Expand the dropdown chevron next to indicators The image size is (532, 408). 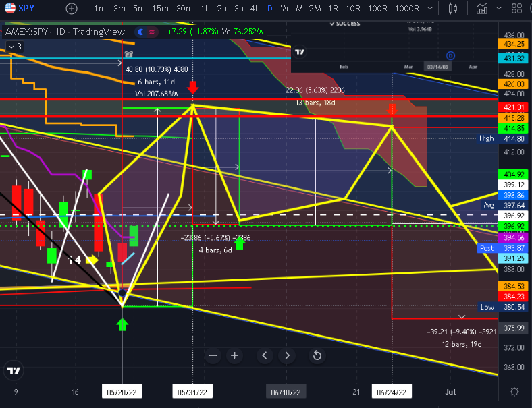[x=499, y=9]
